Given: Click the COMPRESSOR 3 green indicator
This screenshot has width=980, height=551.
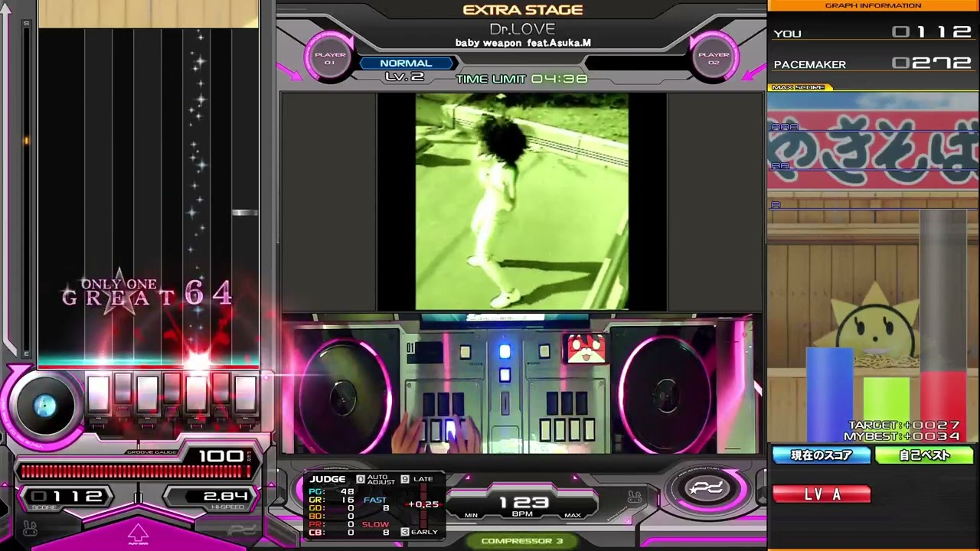Looking at the screenshot, I should coord(522,541).
